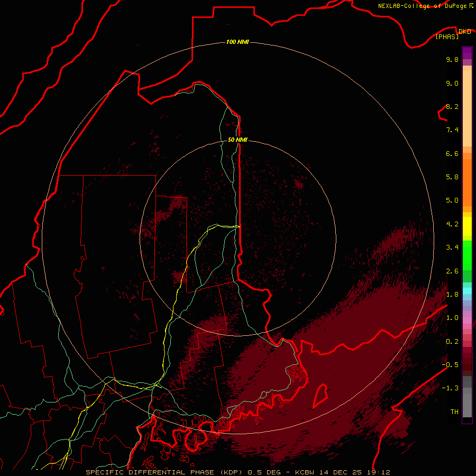Image resolution: width=476 pixels, height=476 pixels.
Task: Click the 2.6 scale value
Action: pyautogui.click(x=452, y=271)
